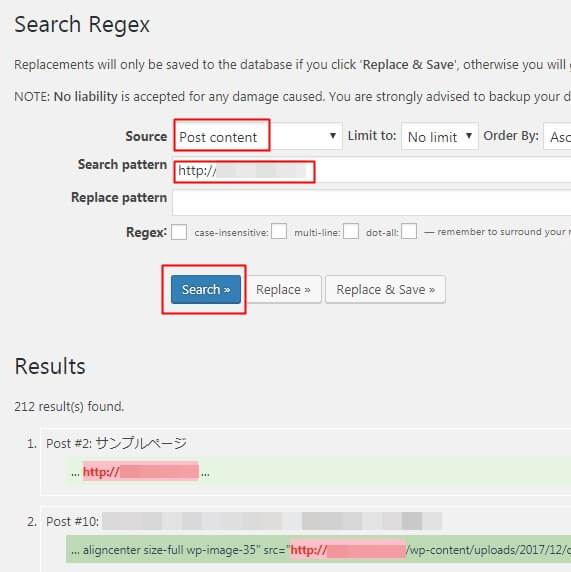Enable the Regex checkbox
The width and height of the screenshot is (571, 572).
[179, 232]
